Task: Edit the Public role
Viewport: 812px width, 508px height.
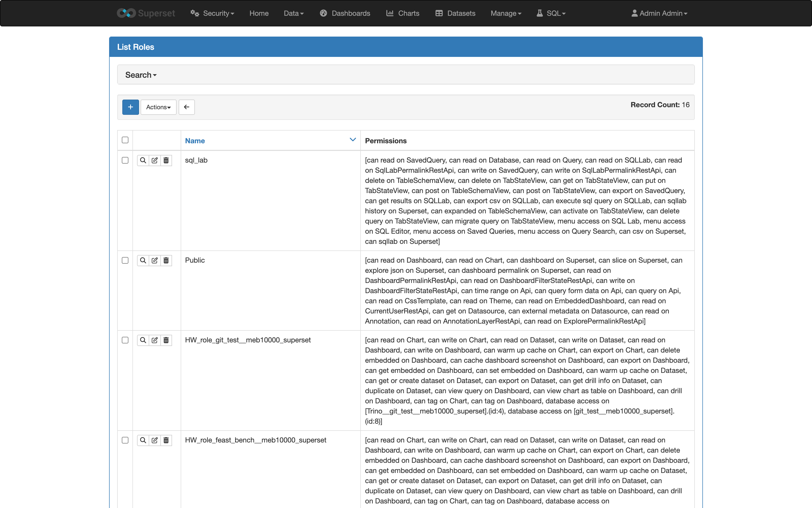Action: (154, 260)
